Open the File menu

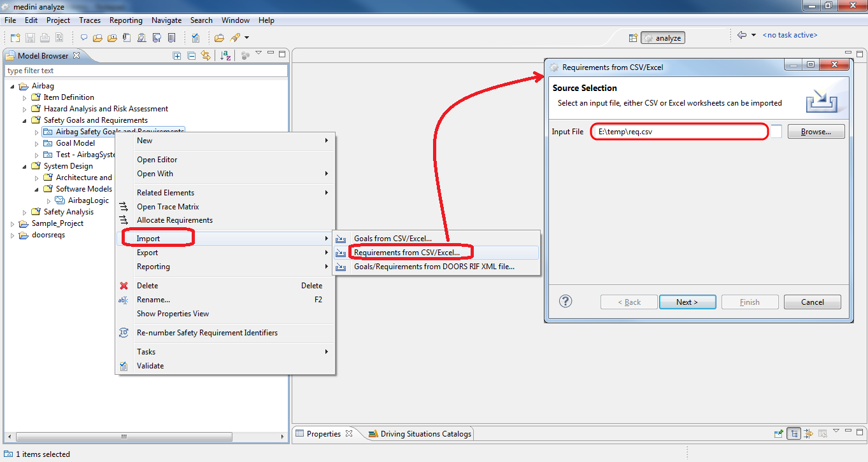(10, 20)
